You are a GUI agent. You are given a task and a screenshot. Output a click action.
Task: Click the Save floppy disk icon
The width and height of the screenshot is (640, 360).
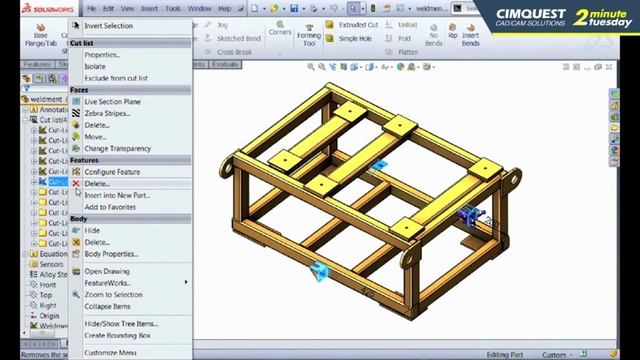294,8
